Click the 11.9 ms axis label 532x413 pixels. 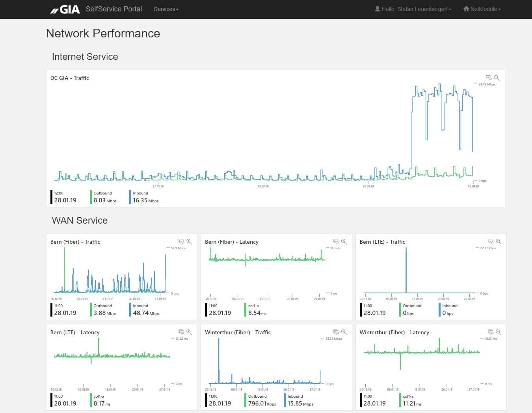tap(335, 248)
